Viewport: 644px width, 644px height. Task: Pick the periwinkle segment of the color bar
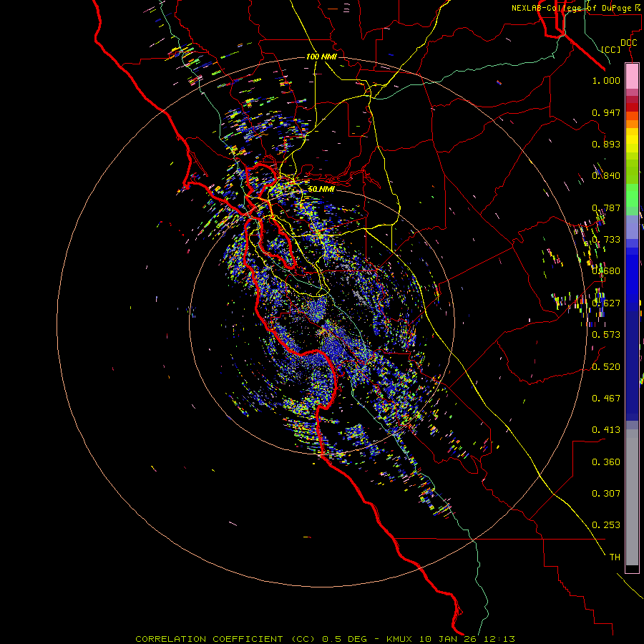[x=632, y=227]
